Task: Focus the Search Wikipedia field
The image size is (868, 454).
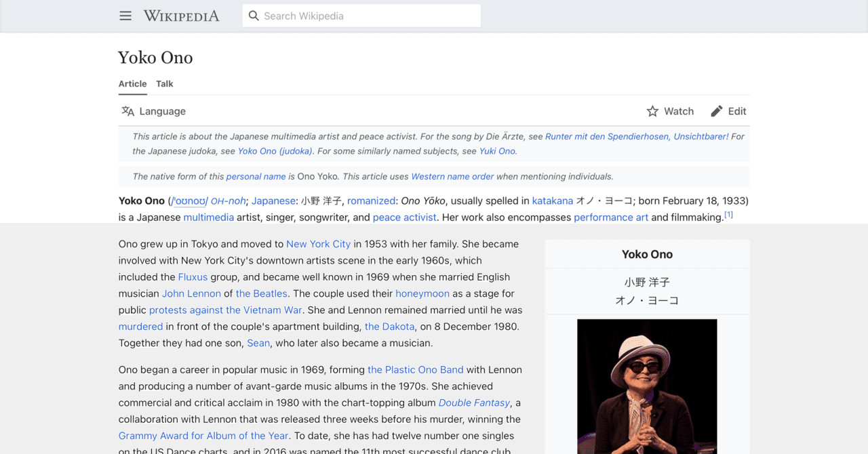Action: 361,16
